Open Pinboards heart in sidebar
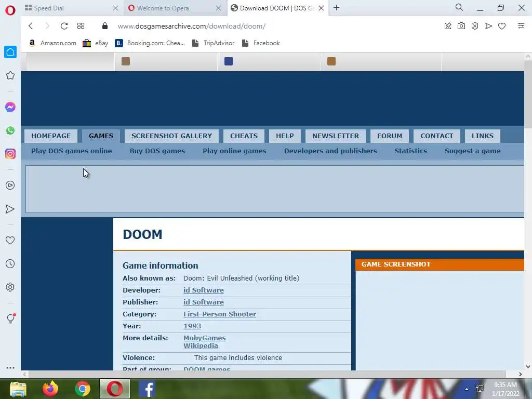 (10, 240)
